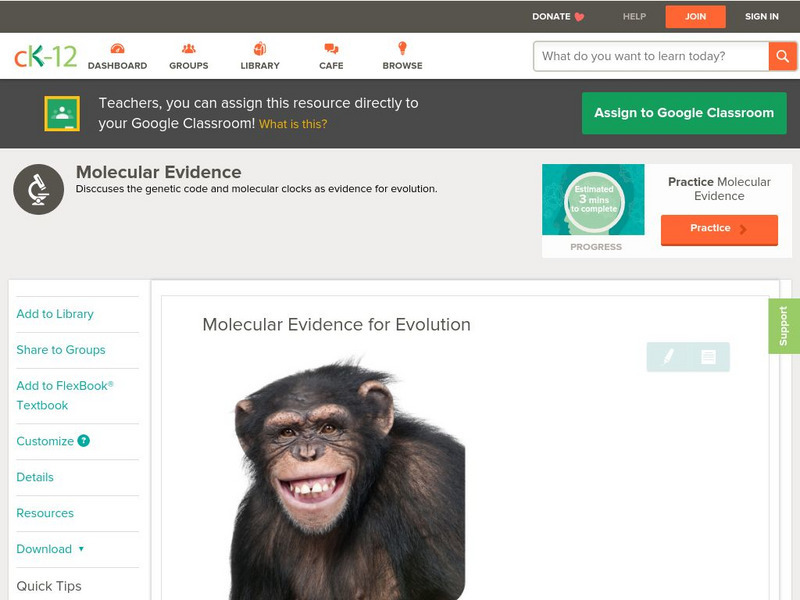Click the chimpanzee image
This screenshot has height=600, width=800.
click(349, 478)
